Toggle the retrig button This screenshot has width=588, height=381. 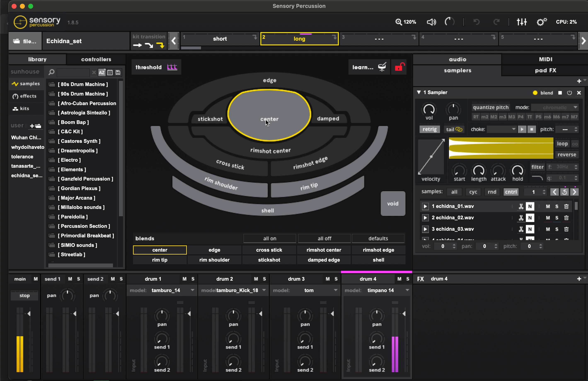[x=429, y=129]
